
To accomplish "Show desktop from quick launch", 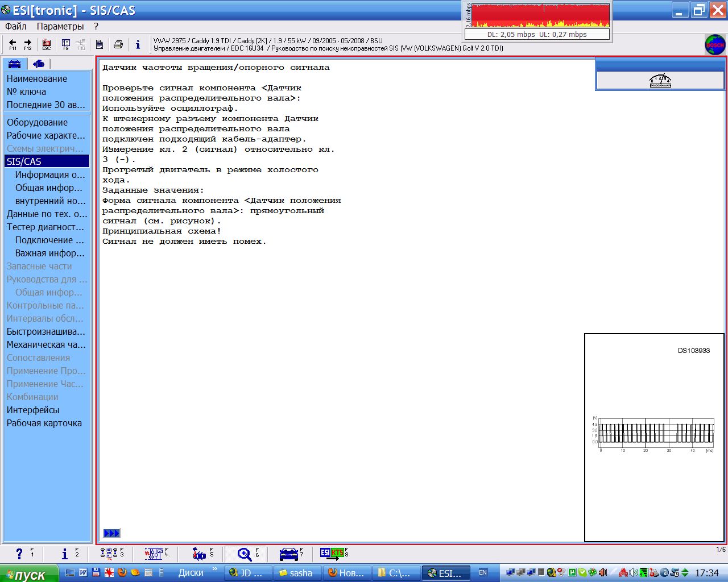I will coord(70,572).
